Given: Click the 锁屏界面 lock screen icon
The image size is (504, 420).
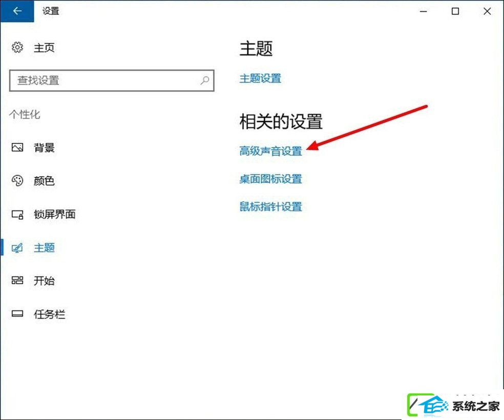Looking at the screenshot, I should point(17,214).
